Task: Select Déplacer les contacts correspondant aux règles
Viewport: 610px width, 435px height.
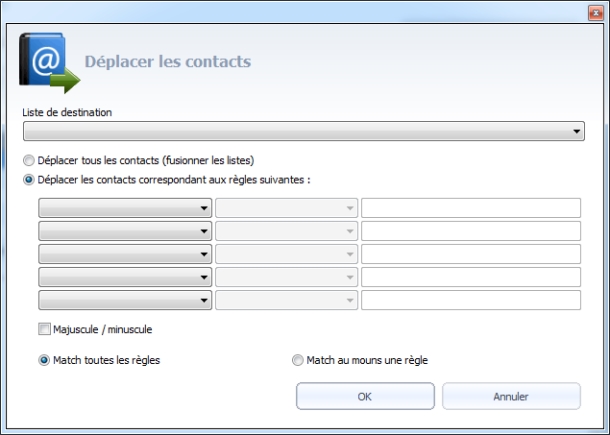Action: [29, 180]
